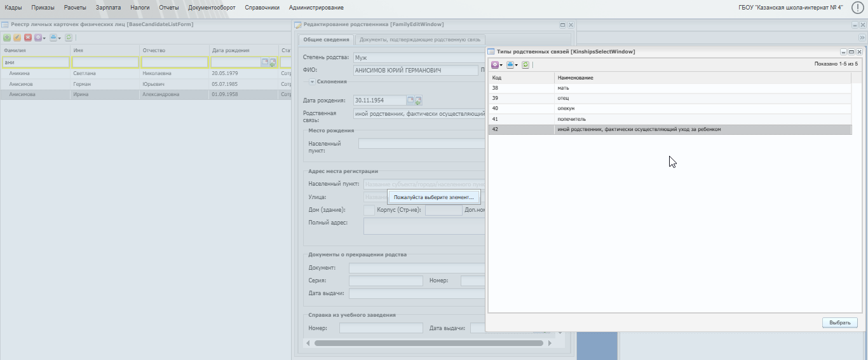
Task: Click the horizontal scrollbar in FamilyEditWindow
Action: pyautogui.click(x=429, y=343)
